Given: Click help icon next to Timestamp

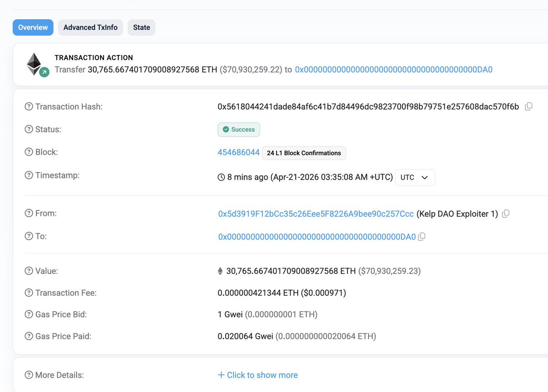Looking at the screenshot, I should pyautogui.click(x=29, y=175).
